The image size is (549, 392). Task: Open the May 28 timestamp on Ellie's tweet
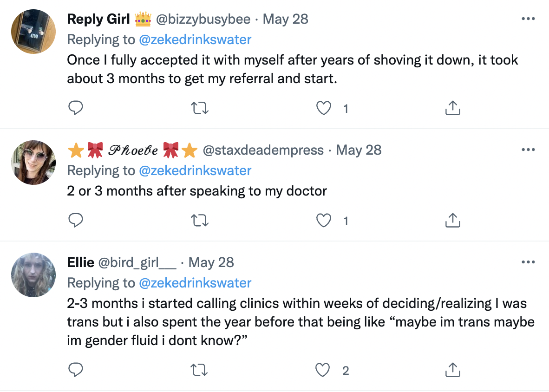tap(211, 262)
